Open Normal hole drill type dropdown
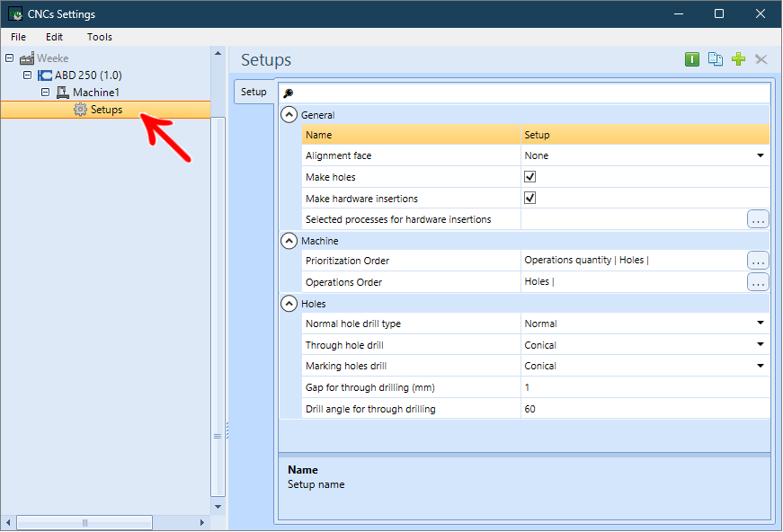Image resolution: width=783 pixels, height=532 pixels. (760, 323)
